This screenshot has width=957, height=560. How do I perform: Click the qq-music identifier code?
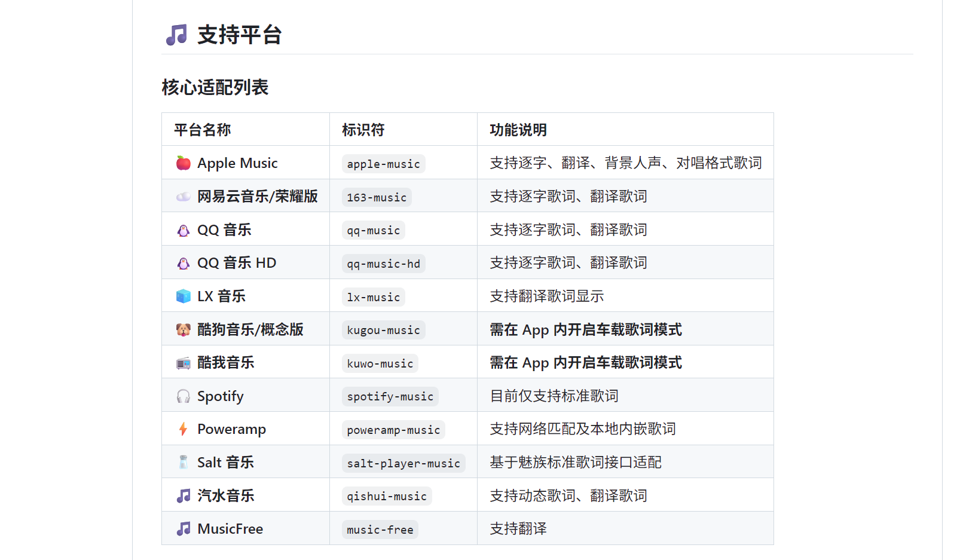(374, 230)
